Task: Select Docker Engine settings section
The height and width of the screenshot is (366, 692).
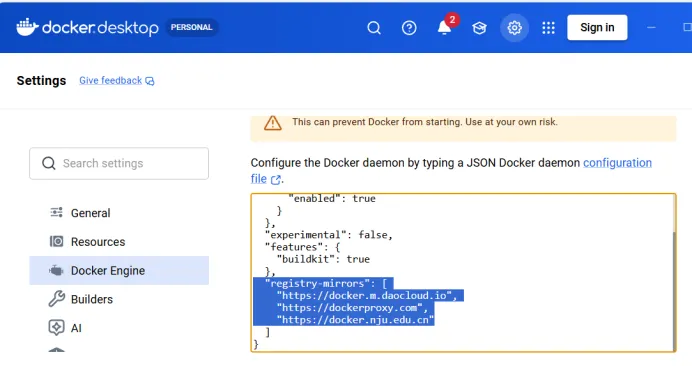Action: pos(119,270)
